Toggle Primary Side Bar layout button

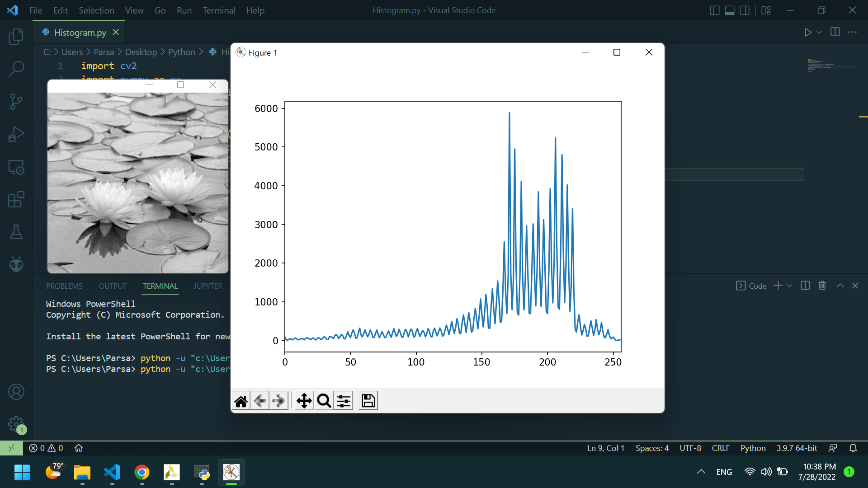[714, 10]
